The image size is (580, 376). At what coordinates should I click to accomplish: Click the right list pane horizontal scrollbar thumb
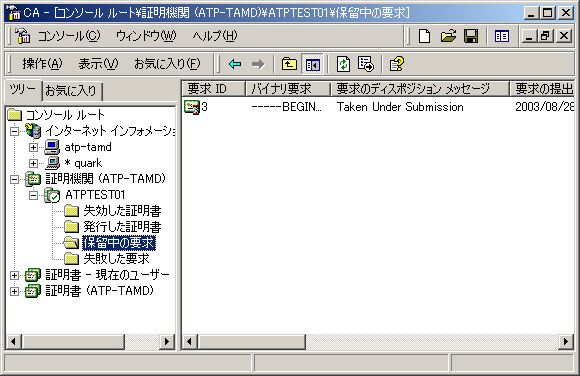(x=252, y=341)
